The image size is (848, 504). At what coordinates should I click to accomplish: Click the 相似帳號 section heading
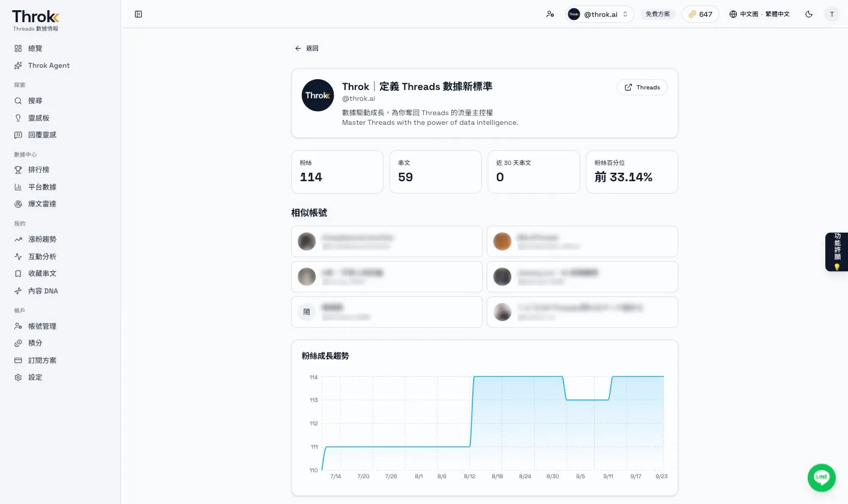pyautogui.click(x=309, y=212)
